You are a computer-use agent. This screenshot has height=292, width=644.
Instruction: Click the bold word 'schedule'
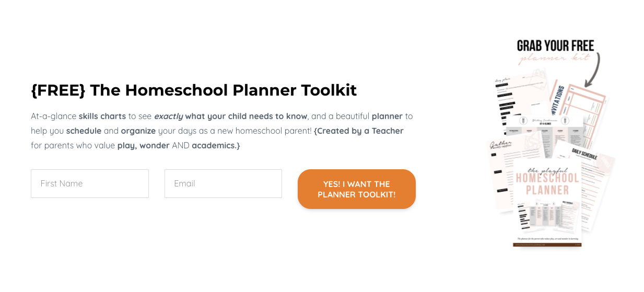[x=84, y=131]
